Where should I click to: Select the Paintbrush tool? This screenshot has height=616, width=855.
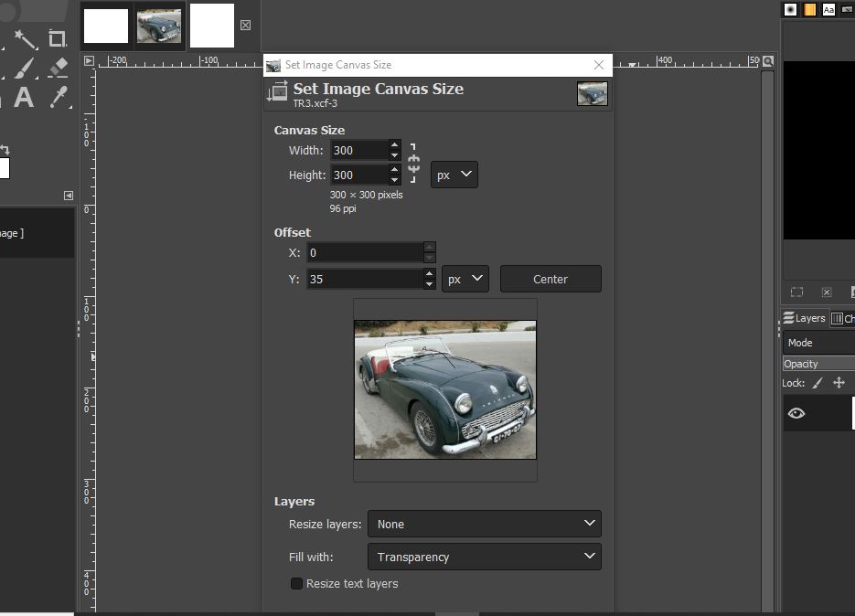tap(25, 69)
